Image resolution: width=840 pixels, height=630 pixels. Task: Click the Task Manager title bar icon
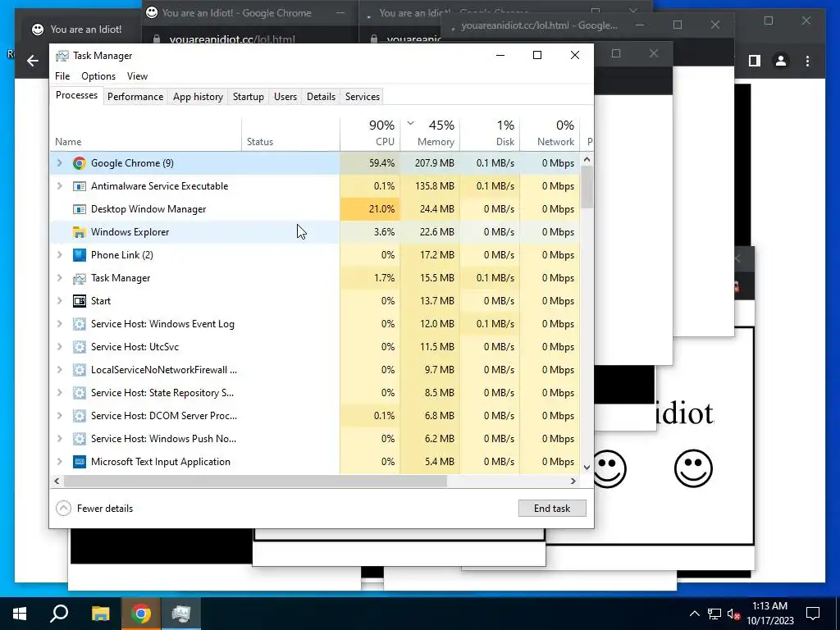(62, 56)
